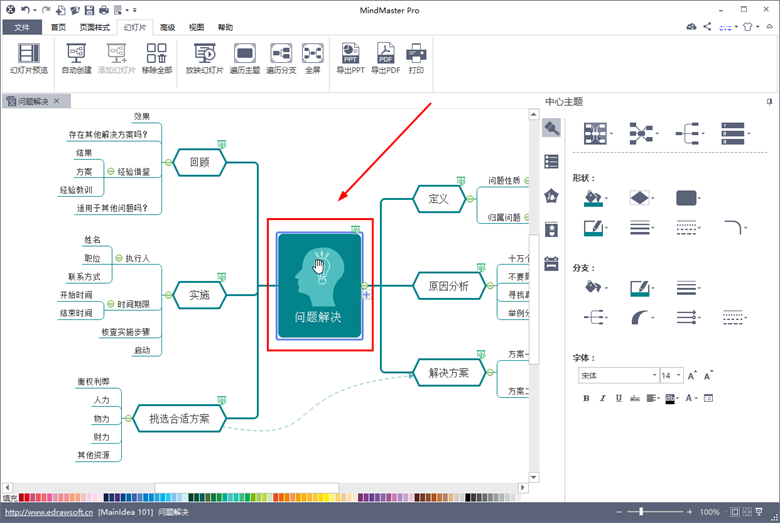
Task: Open the outline list panel icon
Action: click(551, 162)
